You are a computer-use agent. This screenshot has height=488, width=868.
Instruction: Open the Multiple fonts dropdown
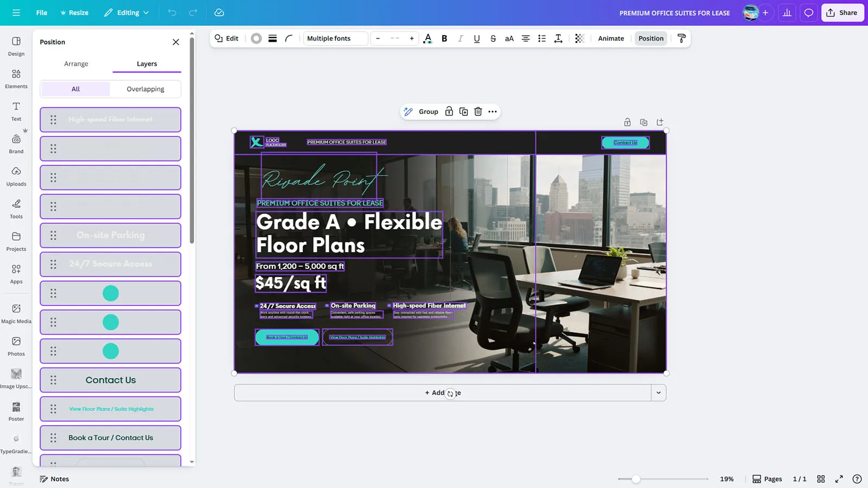pyautogui.click(x=335, y=38)
